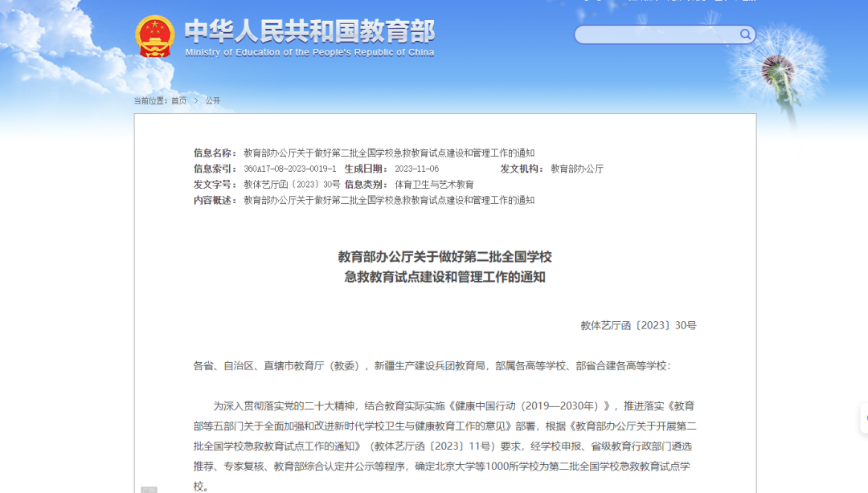The height and width of the screenshot is (493, 868).
Task: Click the magnifier search icon
Action: 745,35
